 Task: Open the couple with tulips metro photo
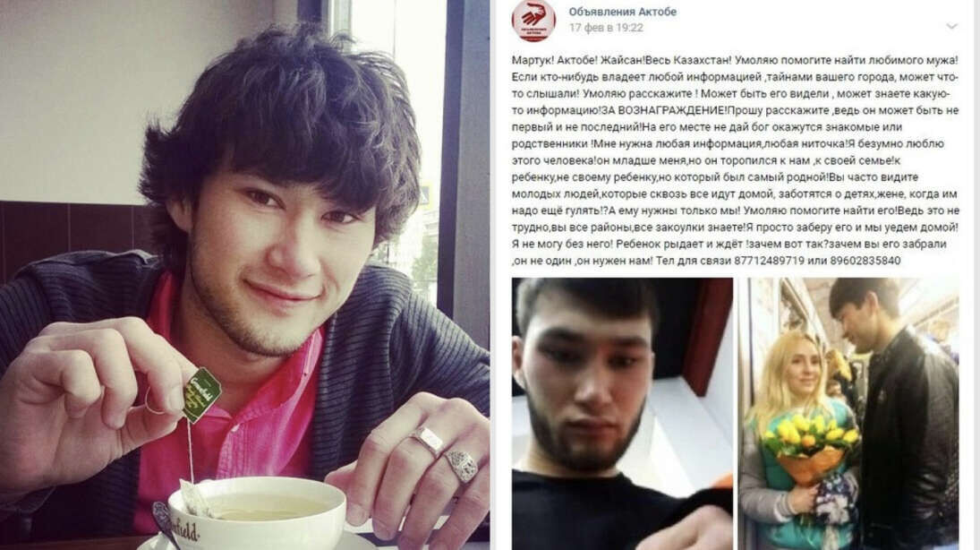(x=848, y=414)
